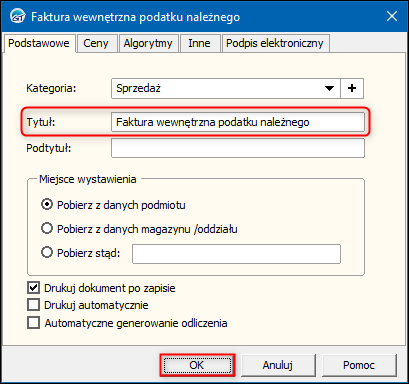
Task: Click the application icon in title bar
Action: 17,16
